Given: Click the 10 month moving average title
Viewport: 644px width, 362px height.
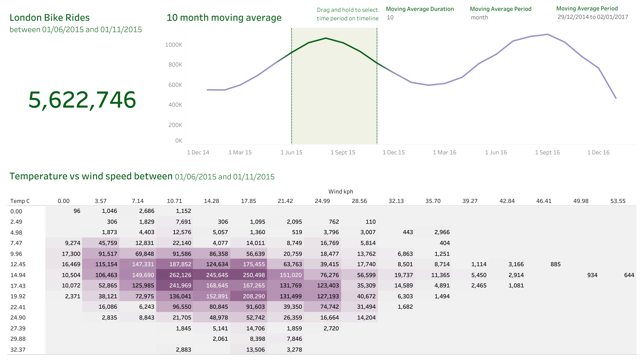Looking at the screenshot, I should (x=224, y=17).
